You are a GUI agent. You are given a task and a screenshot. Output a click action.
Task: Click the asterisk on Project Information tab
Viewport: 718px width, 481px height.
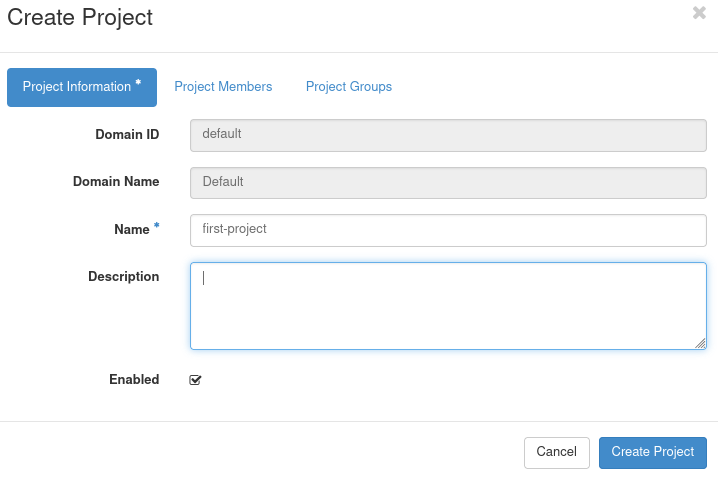click(x=138, y=84)
